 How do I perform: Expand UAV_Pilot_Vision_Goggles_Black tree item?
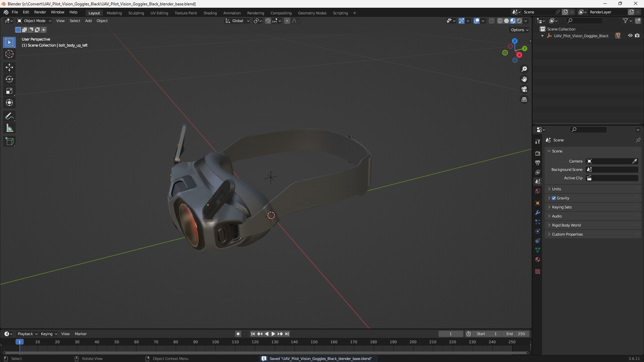542,36
